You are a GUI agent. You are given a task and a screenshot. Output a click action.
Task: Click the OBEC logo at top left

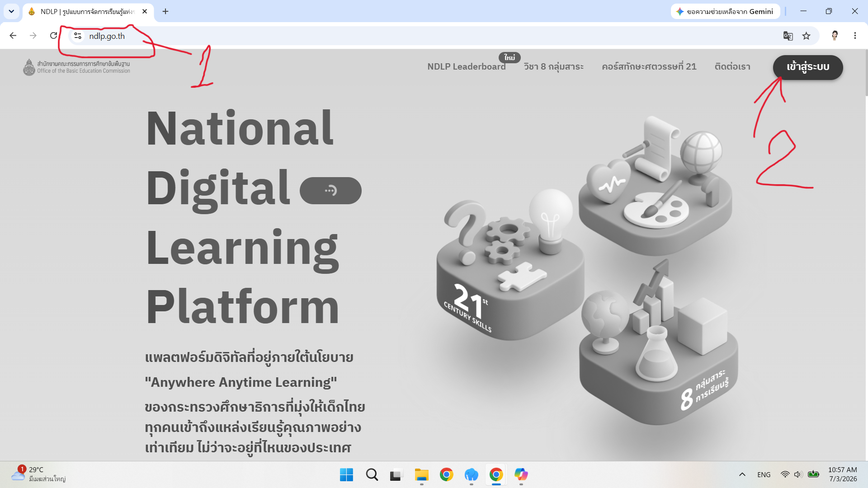[x=76, y=67]
